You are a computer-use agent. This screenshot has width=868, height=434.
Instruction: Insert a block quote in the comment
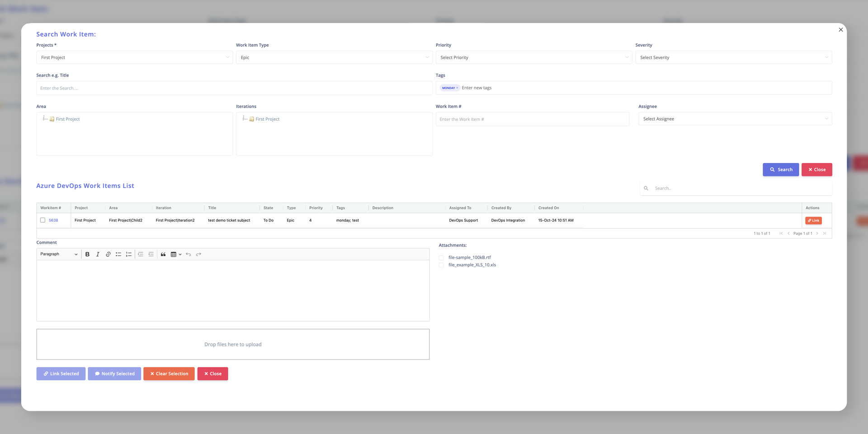click(163, 255)
